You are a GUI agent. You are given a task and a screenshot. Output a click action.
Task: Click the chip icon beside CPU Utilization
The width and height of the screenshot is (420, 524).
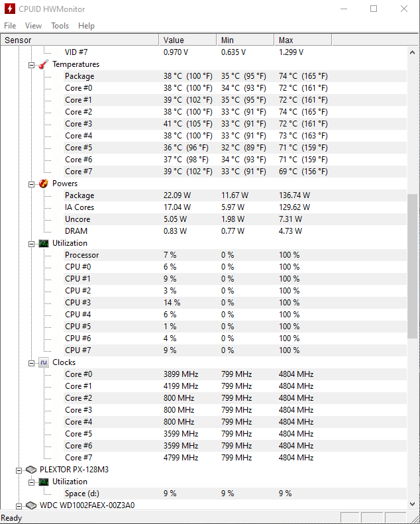click(43, 243)
